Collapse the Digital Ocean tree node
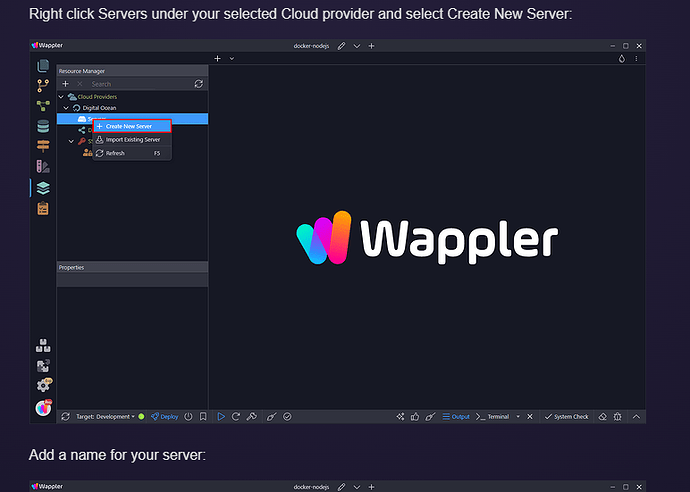 coord(66,108)
